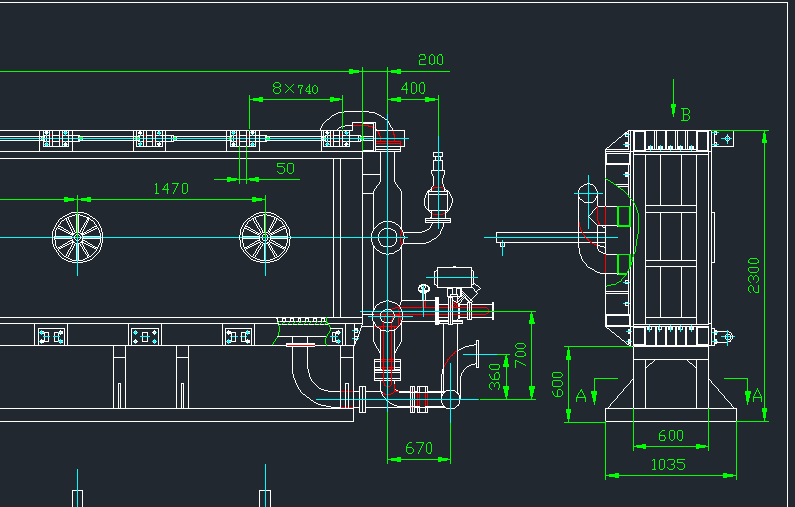Image resolution: width=795 pixels, height=507 pixels.
Task: Click the 50 offset dimension text
Action: (x=285, y=168)
